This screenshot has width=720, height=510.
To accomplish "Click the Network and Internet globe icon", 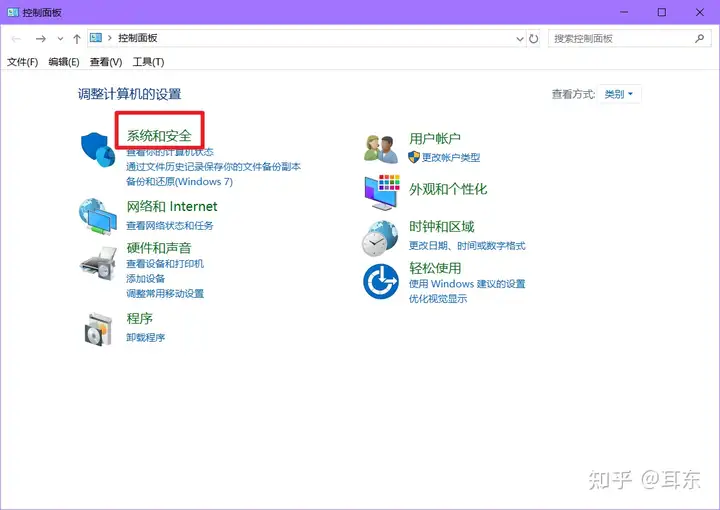I will 98,216.
